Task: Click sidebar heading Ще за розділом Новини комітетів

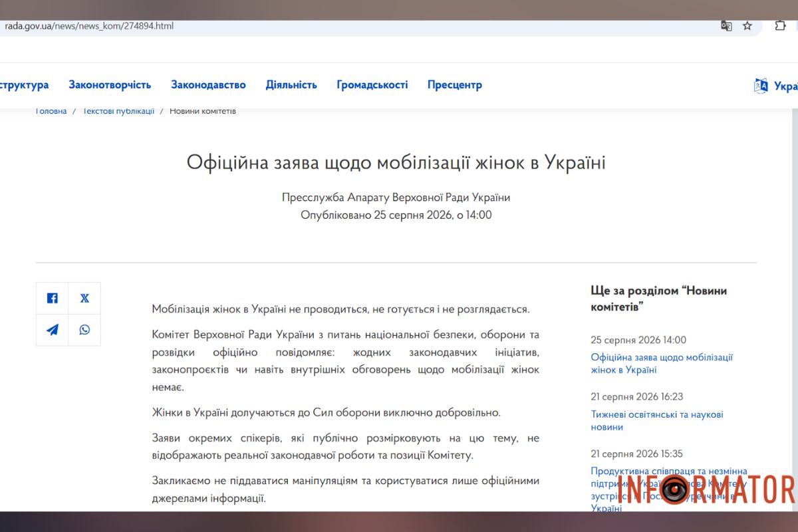Action: tap(658, 299)
